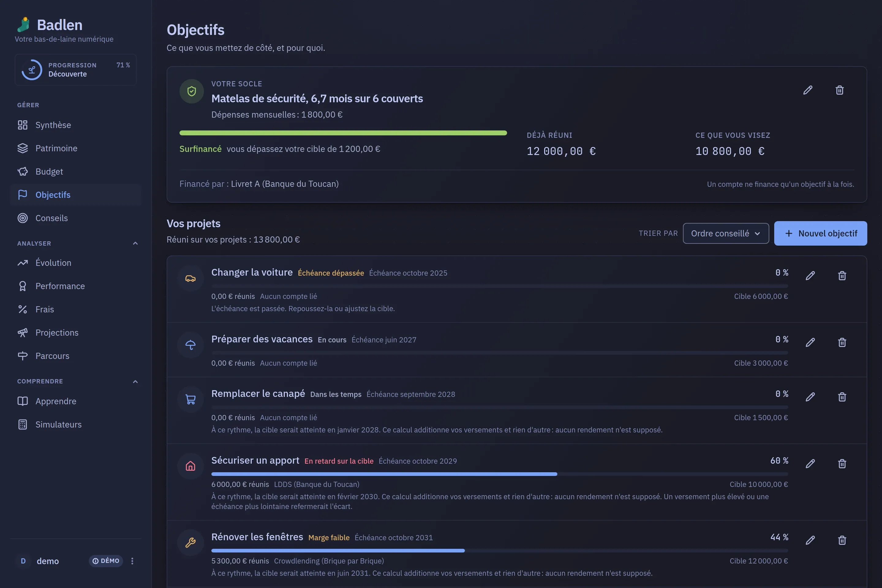Open the Patrimoine page
Image resolution: width=882 pixels, height=588 pixels.
[x=76, y=148]
